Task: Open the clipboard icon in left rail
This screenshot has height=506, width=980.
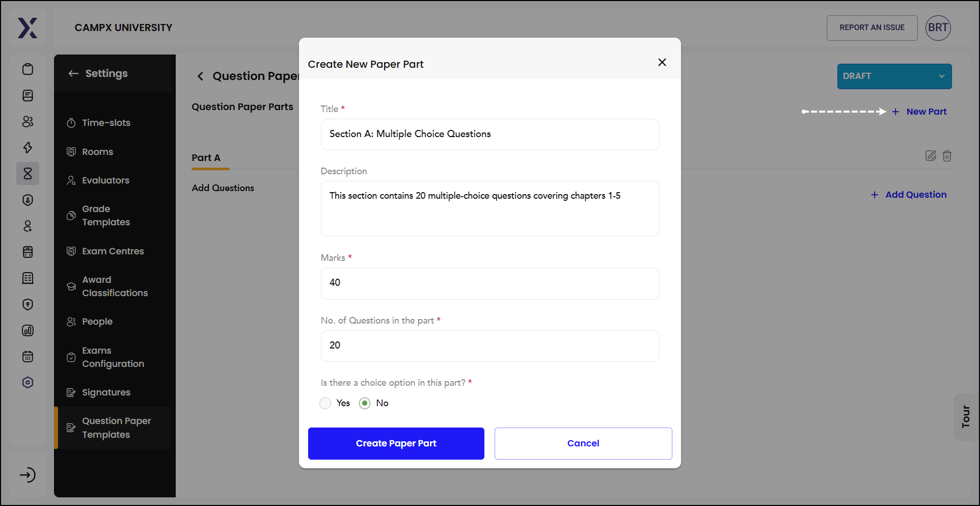Action: pos(28,69)
